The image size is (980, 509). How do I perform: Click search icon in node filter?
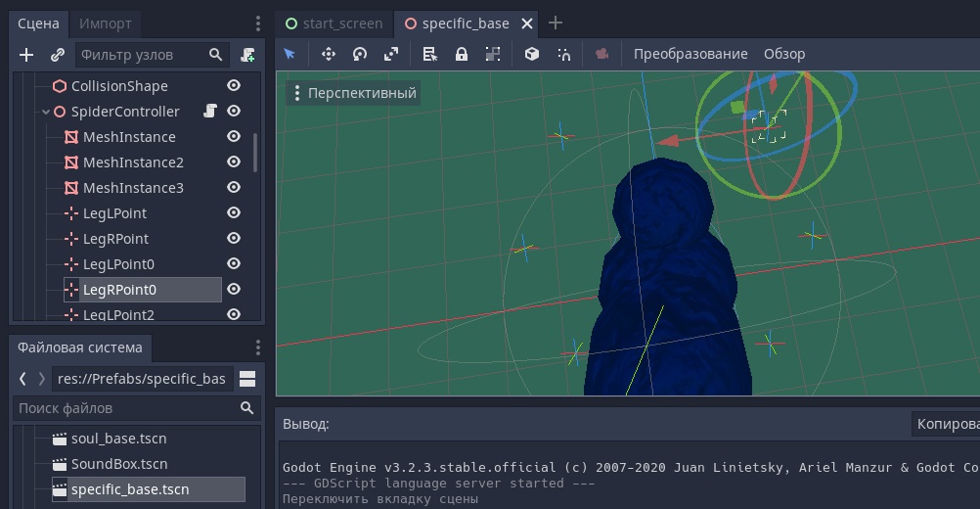[x=215, y=55]
